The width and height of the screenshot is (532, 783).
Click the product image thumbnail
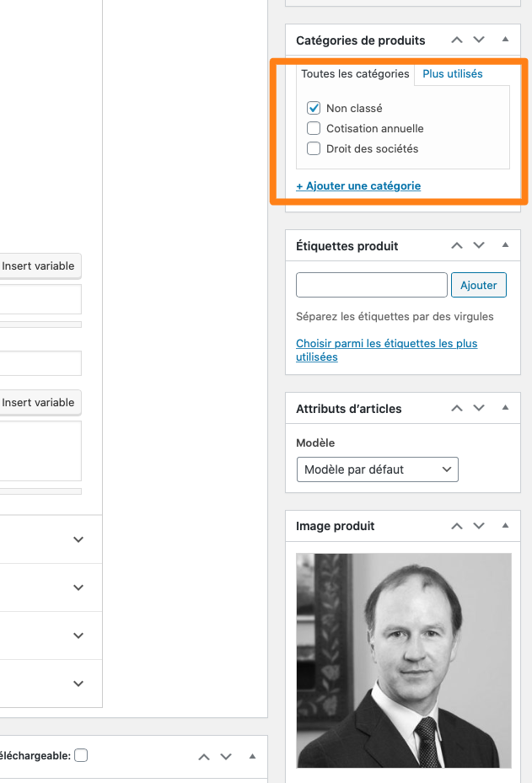[404, 660]
